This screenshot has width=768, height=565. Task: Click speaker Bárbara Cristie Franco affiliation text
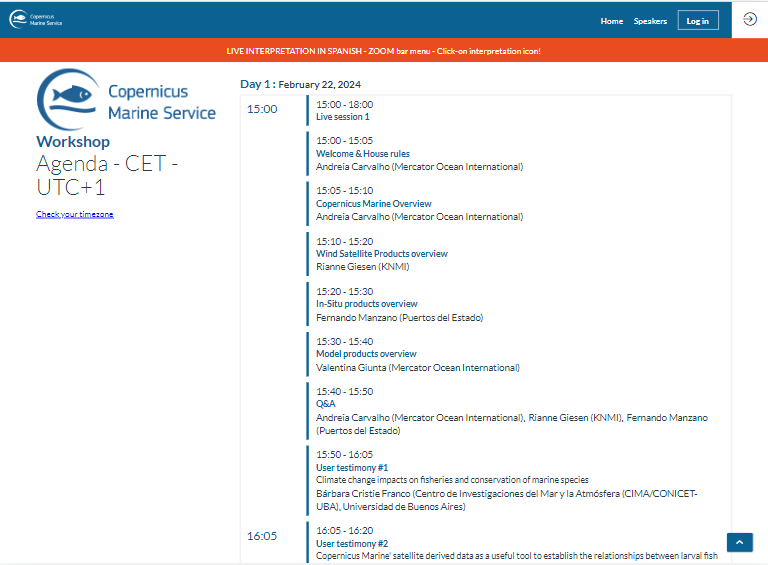tap(506, 500)
